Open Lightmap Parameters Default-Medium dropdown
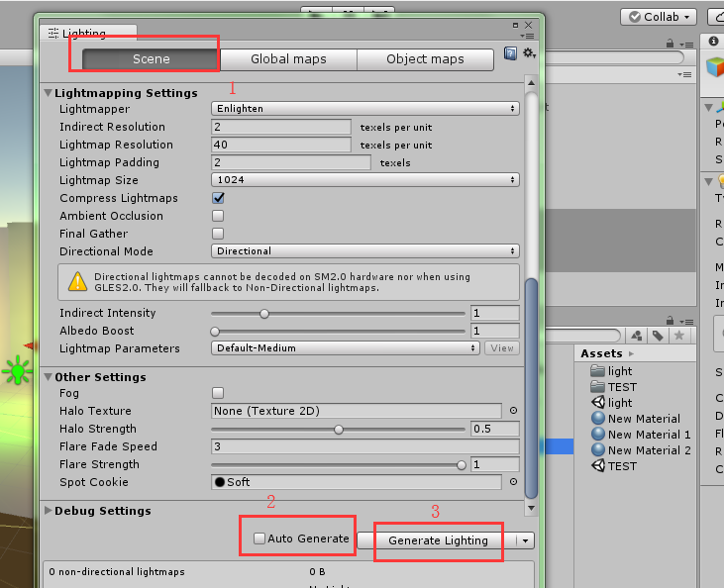724x588 pixels. (x=346, y=348)
